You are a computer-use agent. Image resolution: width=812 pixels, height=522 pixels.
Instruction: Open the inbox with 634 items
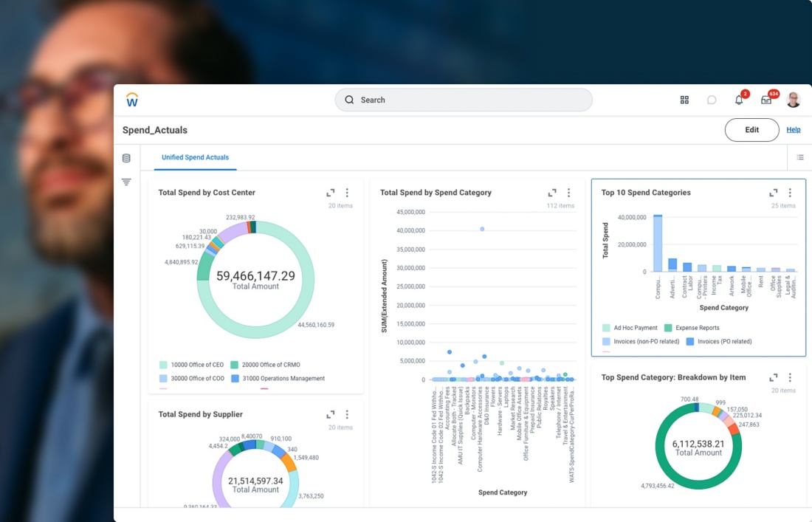[x=766, y=100]
